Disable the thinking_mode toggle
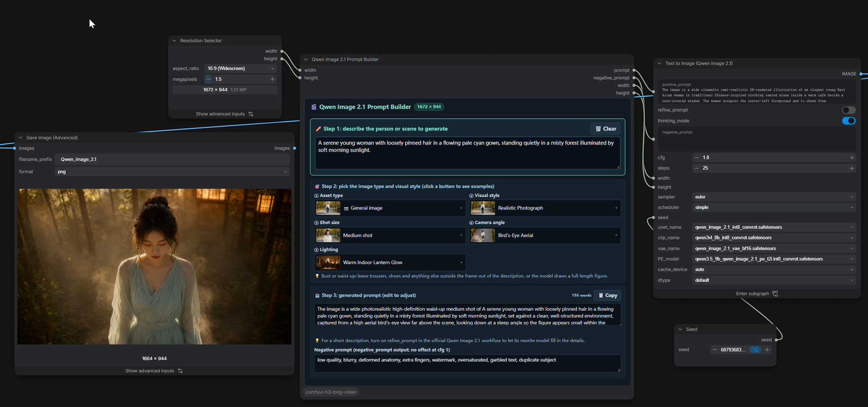 pos(848,121)
